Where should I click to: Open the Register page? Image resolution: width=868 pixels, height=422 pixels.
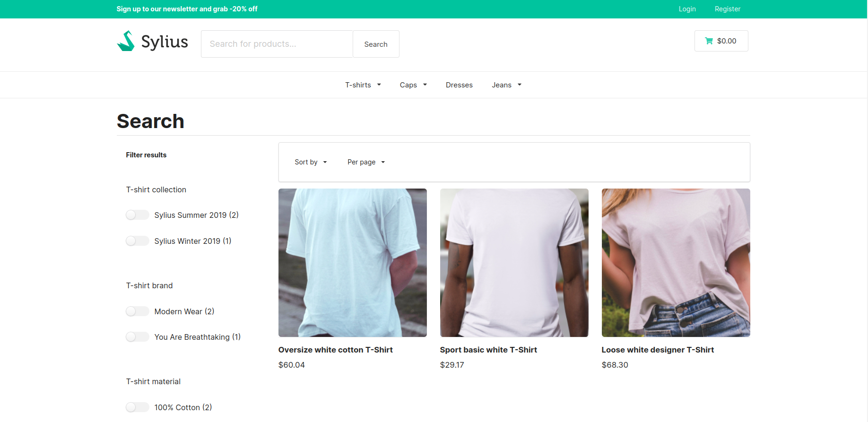coord(727,9)
